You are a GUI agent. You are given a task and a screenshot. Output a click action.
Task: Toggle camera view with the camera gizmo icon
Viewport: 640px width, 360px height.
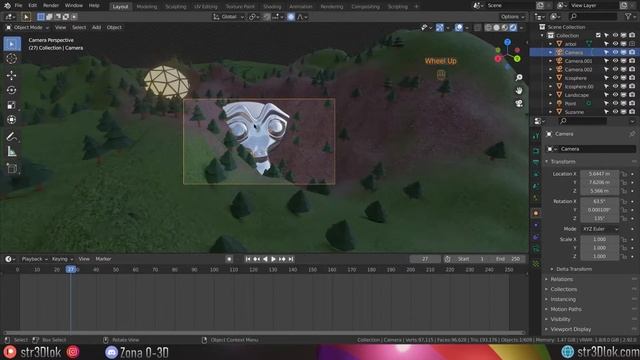point(519,103)
